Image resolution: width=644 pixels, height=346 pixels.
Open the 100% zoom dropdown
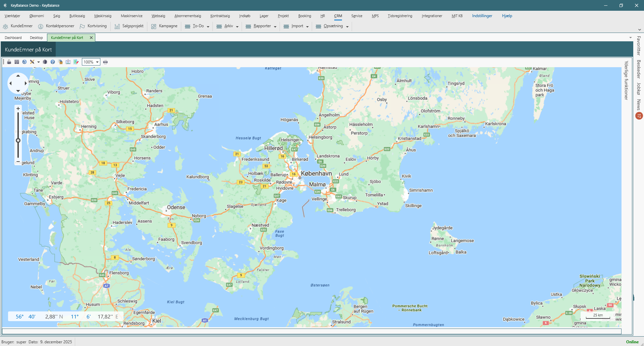point(97,62)
